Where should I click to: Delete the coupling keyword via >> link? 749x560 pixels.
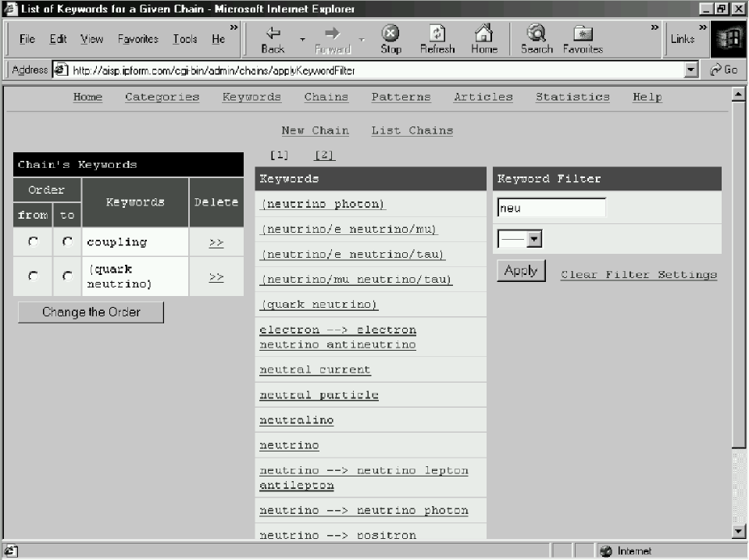coord(216,242)
